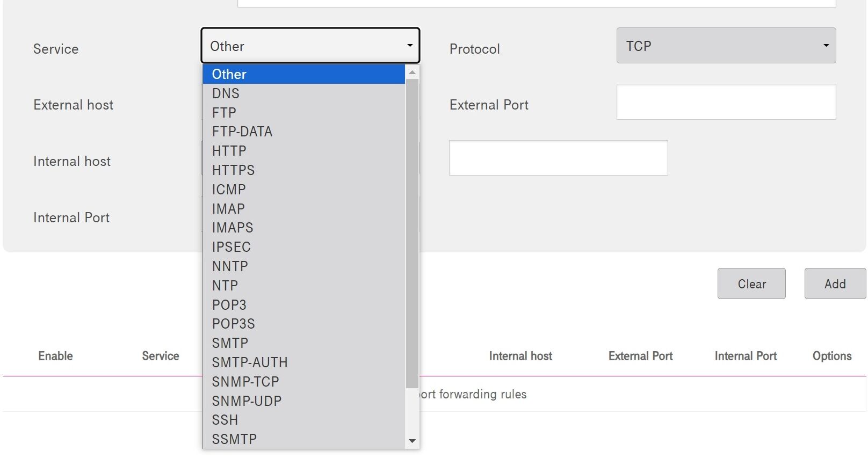The height and width of the screenshot is (458, 868).
Task: Choose the SMTP-AUTH service entry
Action: tap(250, 362)
